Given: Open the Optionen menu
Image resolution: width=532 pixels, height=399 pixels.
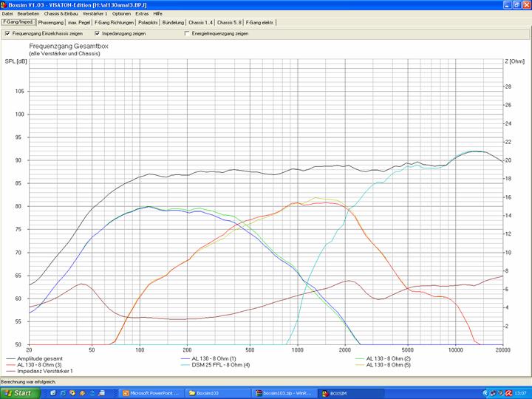Looking at the screenshot, I should pyautogui.click(x=121, y=13).
